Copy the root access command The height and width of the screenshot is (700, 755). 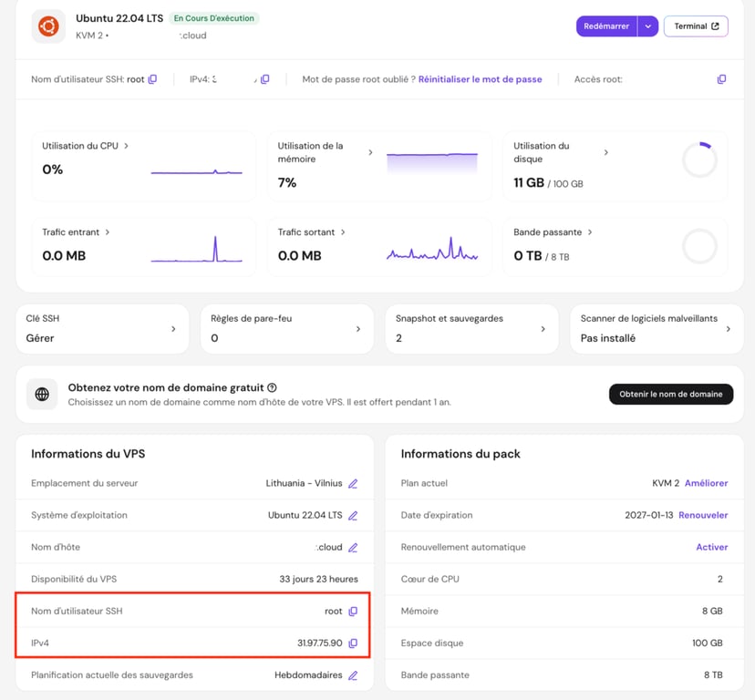pyautogui.click(x=721, y=79)
